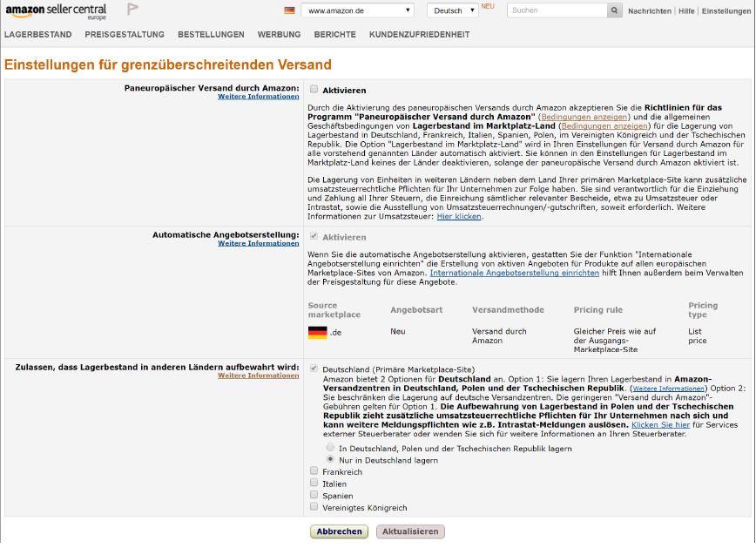Check the Vereinigtes Königreich checkbox
The width and height of the screenshot is (756, 548).
[314, 507]
